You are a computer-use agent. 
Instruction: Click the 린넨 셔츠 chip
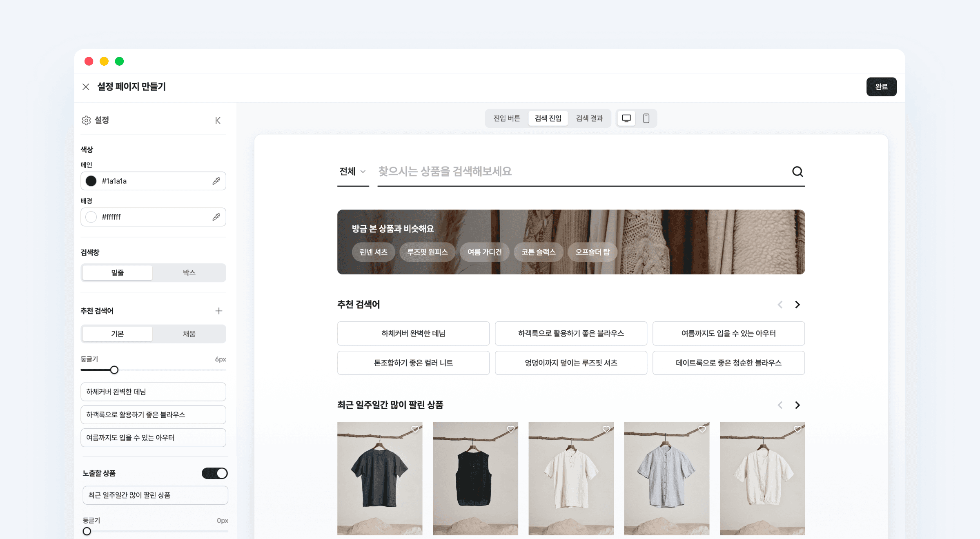point(373,252)
